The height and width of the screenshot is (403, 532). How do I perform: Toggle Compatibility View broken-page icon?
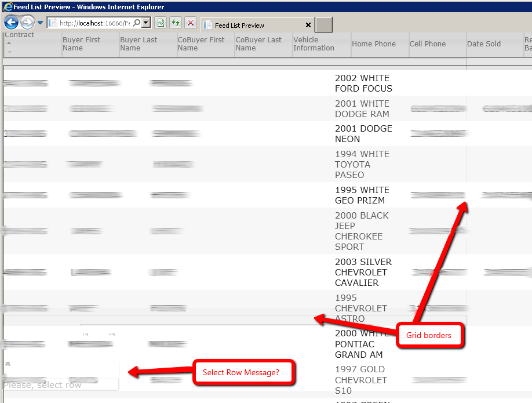(161, 23)
